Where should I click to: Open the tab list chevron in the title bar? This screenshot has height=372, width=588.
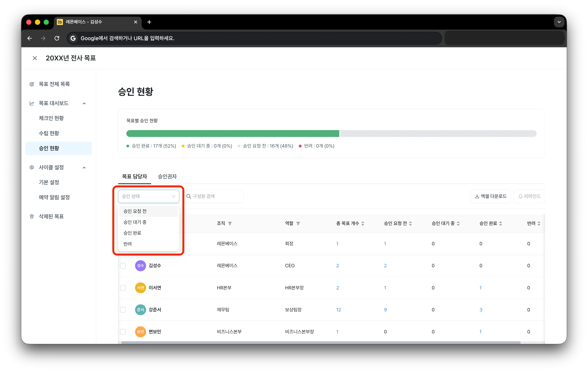point(559,22)
